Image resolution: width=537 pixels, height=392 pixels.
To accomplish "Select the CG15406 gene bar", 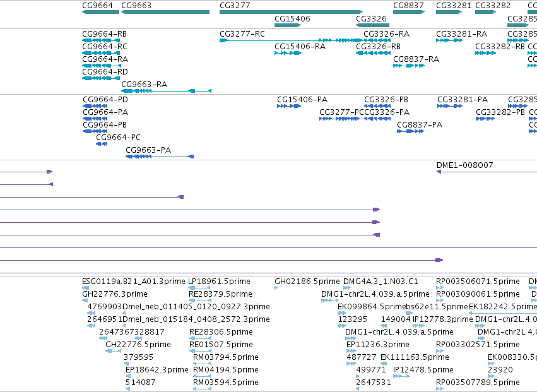I will pos(288,25).
